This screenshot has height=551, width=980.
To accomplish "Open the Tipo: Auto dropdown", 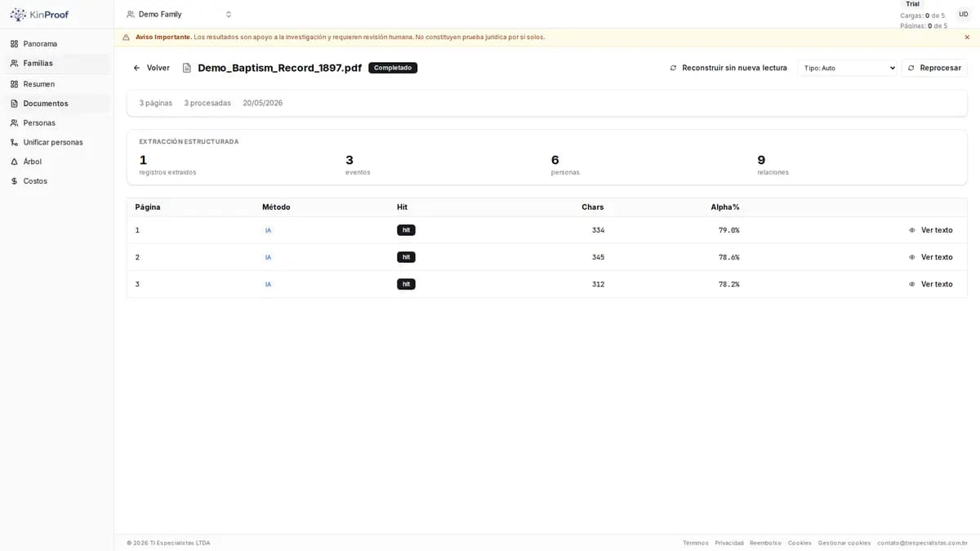I will (848, 68).
